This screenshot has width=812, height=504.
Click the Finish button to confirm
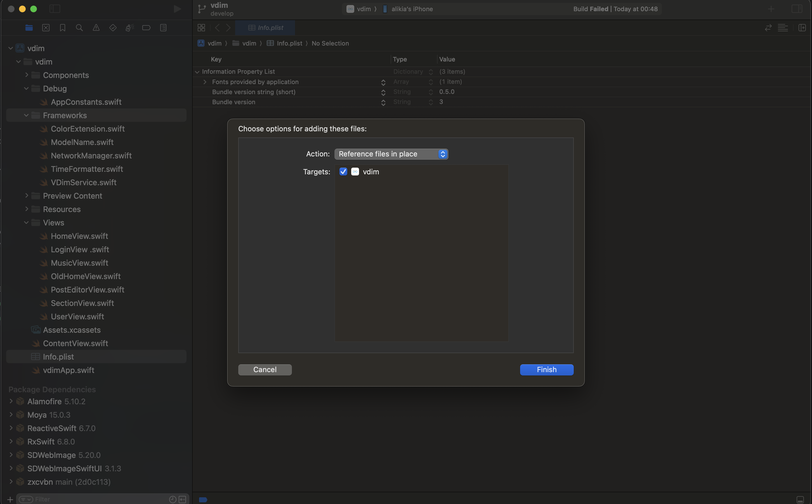(547, 370)
